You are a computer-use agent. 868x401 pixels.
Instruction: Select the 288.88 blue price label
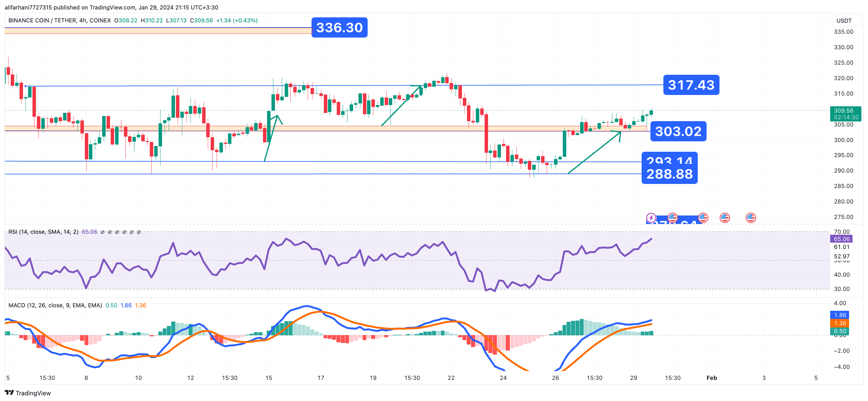click(x=670, y=174)
